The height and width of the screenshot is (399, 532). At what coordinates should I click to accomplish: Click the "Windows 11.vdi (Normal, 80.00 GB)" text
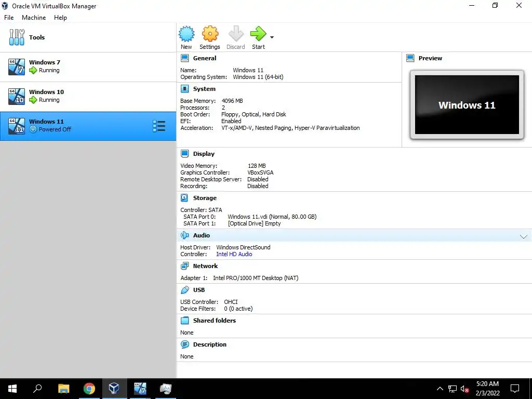point(272,217)
